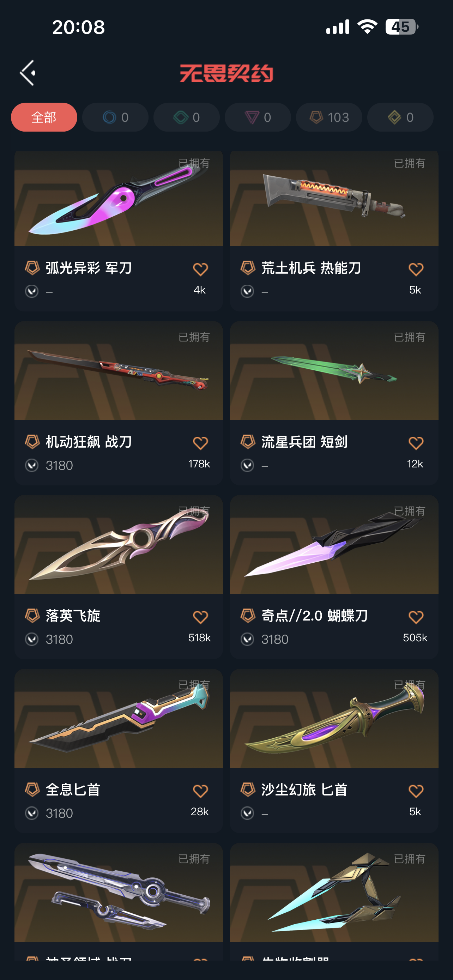Tap heart icon for 沙尘幻旅 匕首
The width and height of the screenshot is (453, 980).
pos(416,791)
